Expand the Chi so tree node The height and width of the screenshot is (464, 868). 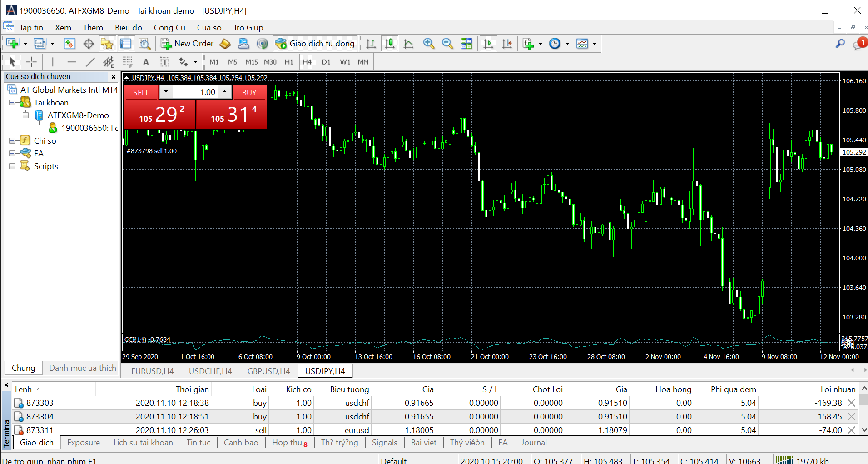12,141
